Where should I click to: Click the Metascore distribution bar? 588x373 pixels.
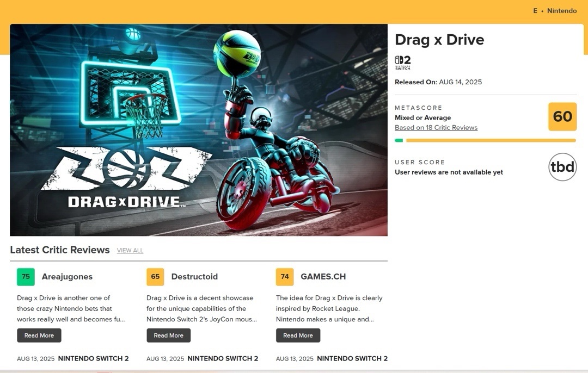click(485, 140)
